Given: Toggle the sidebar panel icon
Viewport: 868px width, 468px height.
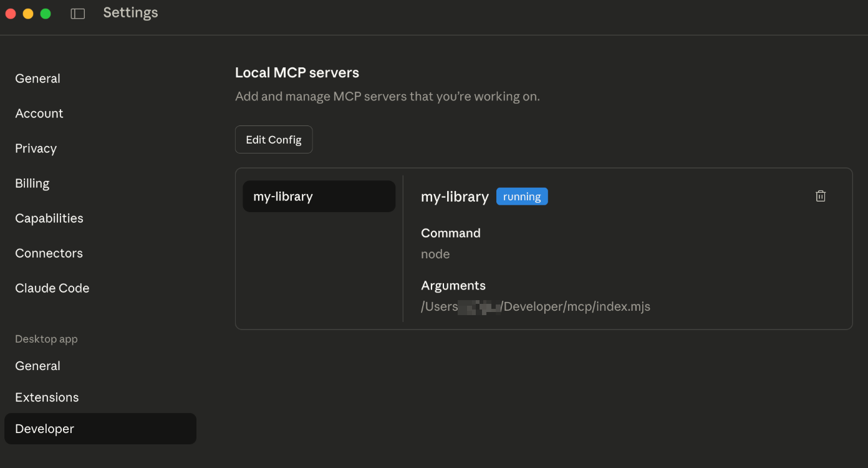Looking at the screenshot, I should click(78, 14).
